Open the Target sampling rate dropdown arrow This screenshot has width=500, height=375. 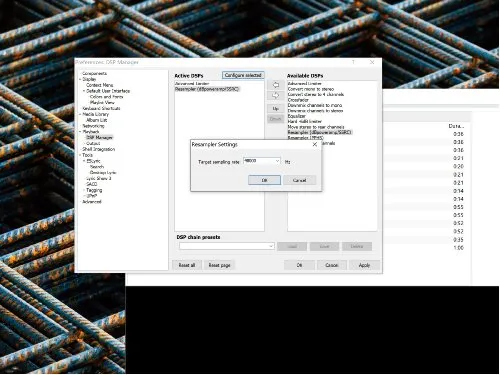tap(277, 161)
